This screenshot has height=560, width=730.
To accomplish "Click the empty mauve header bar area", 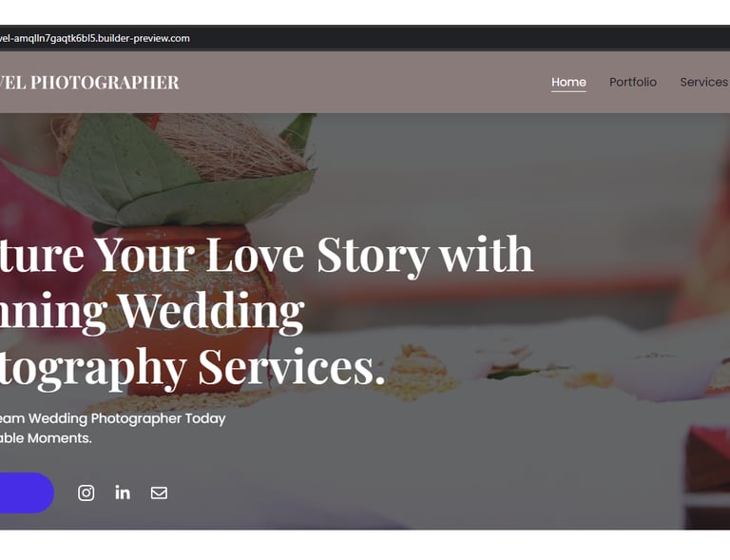I will coord(363,82).
